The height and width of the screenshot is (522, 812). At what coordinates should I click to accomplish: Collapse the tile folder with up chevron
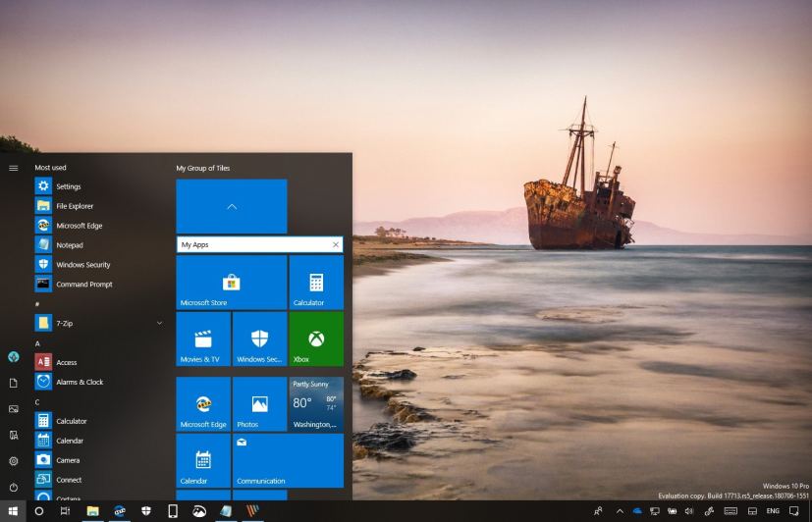pos(232,206)
